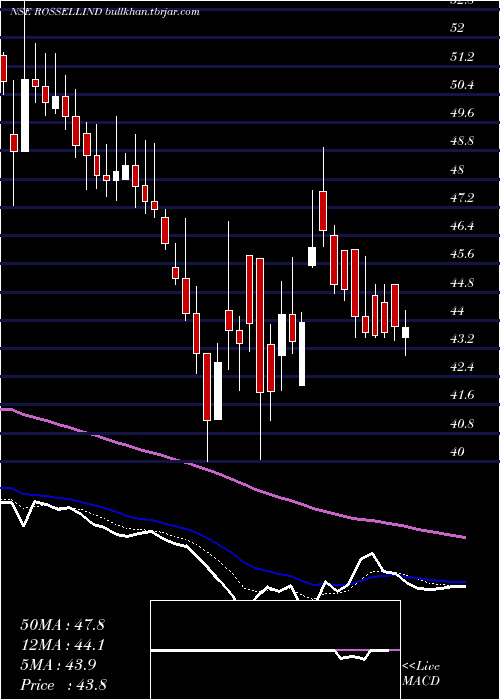Viewport: 500px width, 700px height.
Task: Click the Live MACD inset chart box
Action: click(x=275, y=650)
